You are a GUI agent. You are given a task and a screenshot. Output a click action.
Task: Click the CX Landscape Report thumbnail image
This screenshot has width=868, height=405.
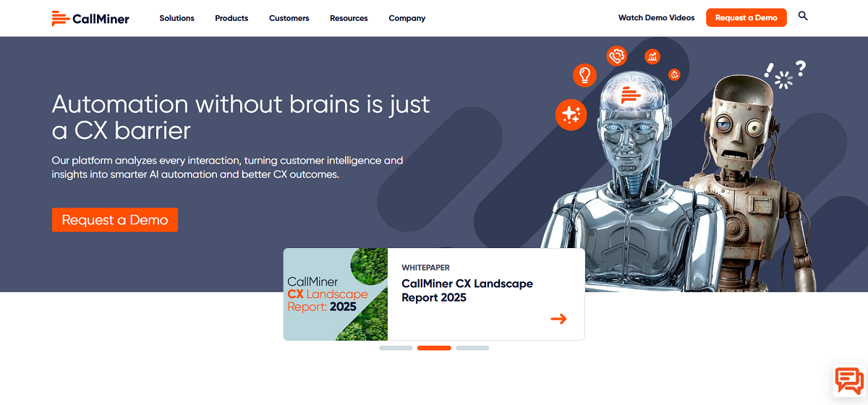336,294
